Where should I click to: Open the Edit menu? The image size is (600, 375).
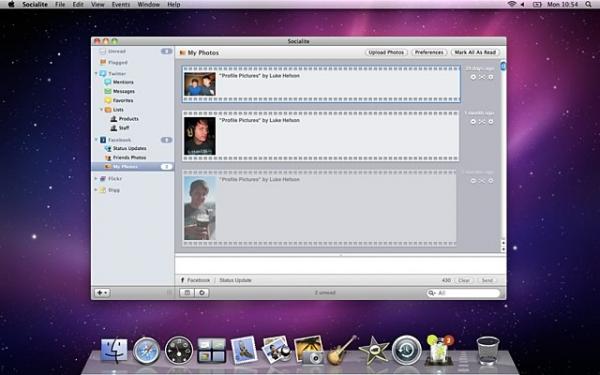78,5
